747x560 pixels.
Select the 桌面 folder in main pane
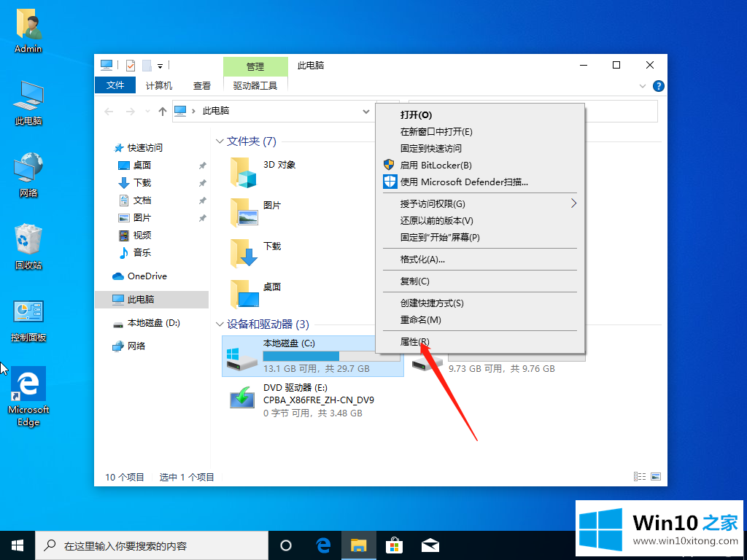[x=256, y=294]
